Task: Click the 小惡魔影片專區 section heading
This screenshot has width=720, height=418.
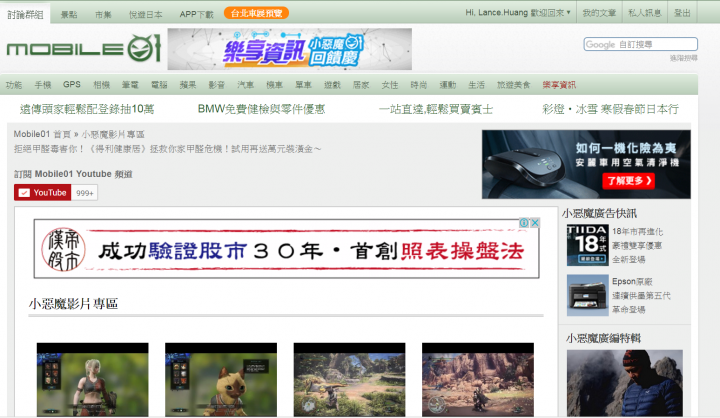Action: [73, 304]
